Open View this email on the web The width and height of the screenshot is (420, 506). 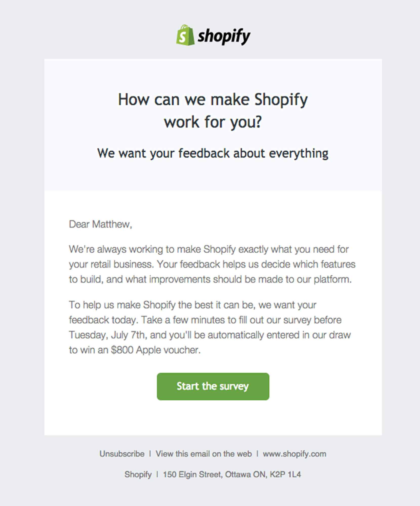pos(204,454)
